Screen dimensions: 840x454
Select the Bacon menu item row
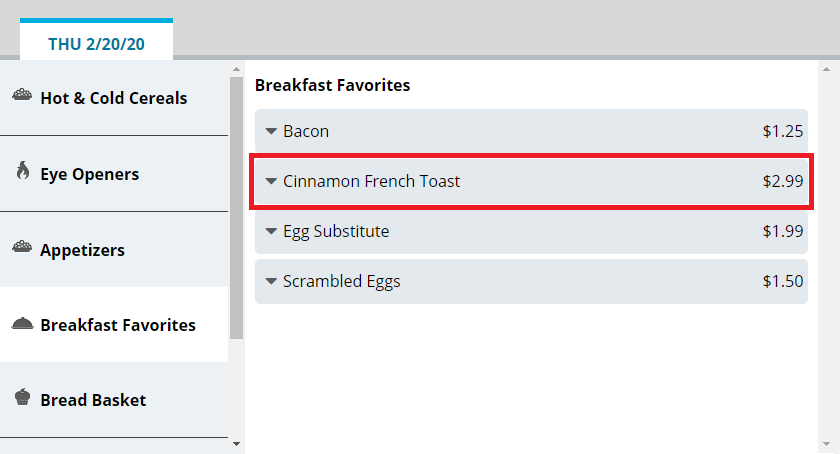pos(530,131)
